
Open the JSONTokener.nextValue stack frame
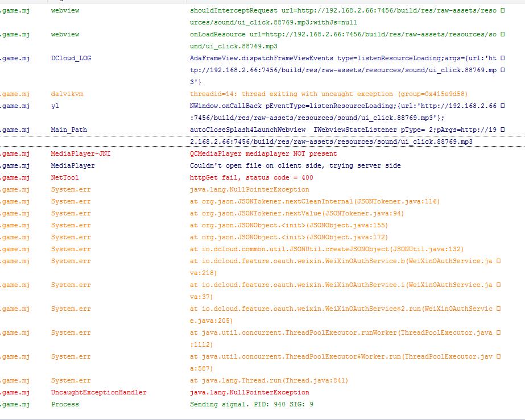click(296, 213)
